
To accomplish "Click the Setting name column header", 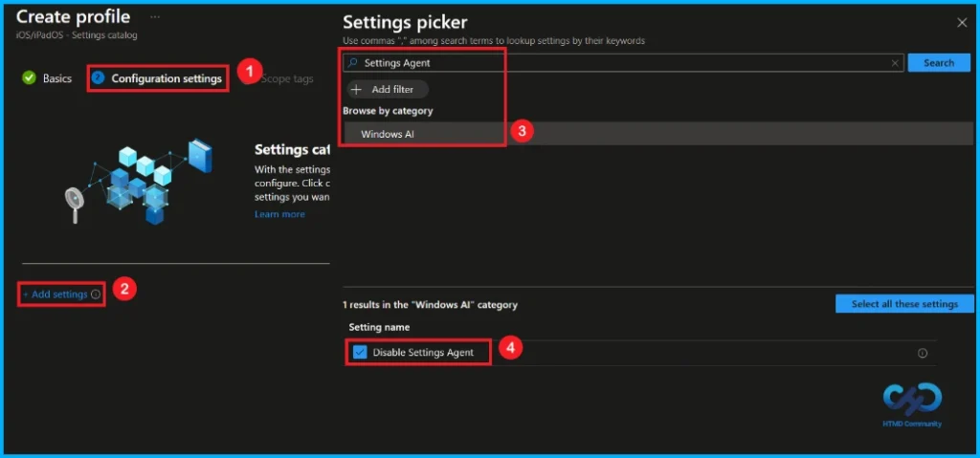I will click(x=379, y=327).
